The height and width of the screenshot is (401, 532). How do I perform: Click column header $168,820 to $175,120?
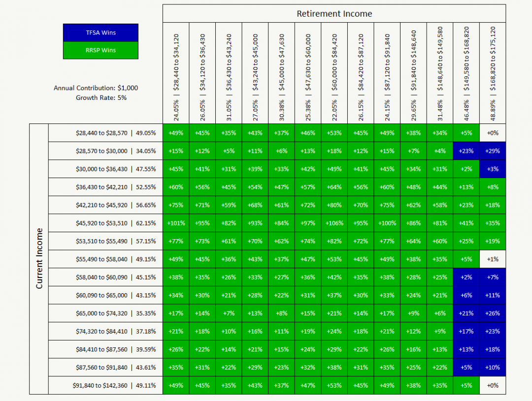[x=493, y=74]
